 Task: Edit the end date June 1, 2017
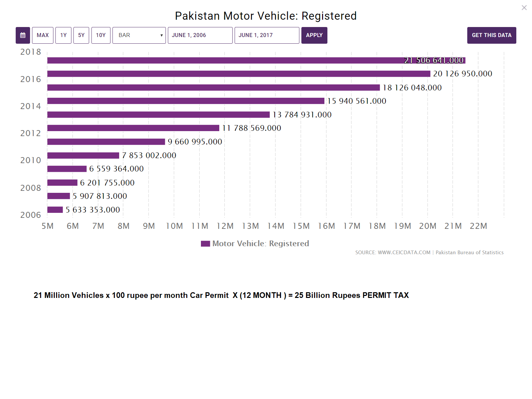click(x=267, y=35)
